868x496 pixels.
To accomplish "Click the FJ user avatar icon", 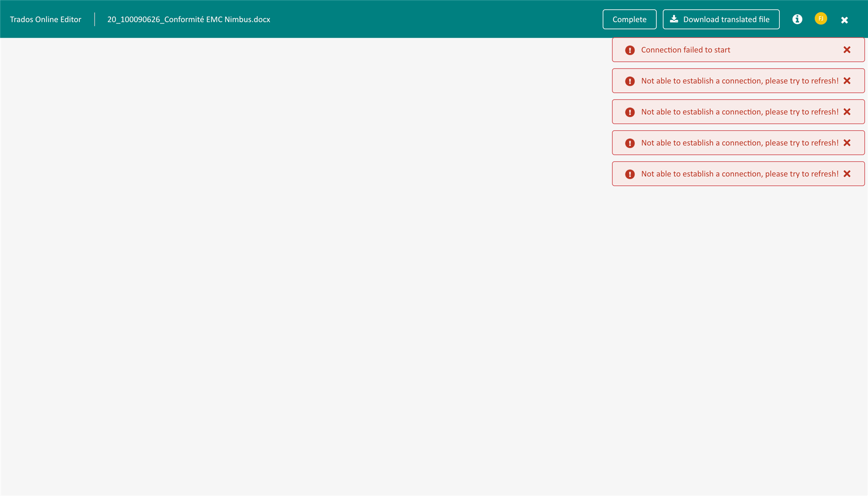I will [x=820, y=18].
